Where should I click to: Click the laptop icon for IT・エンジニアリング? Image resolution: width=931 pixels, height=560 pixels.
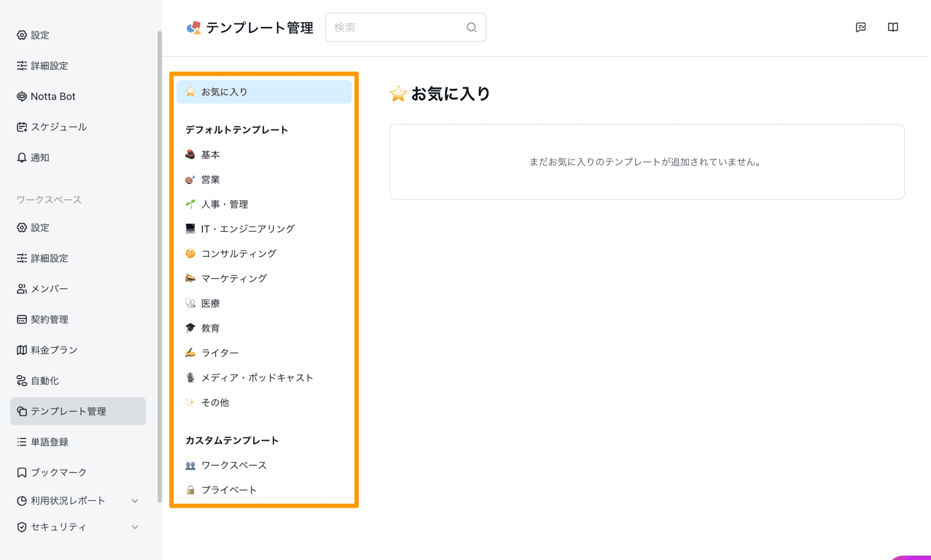coord(190,229)
